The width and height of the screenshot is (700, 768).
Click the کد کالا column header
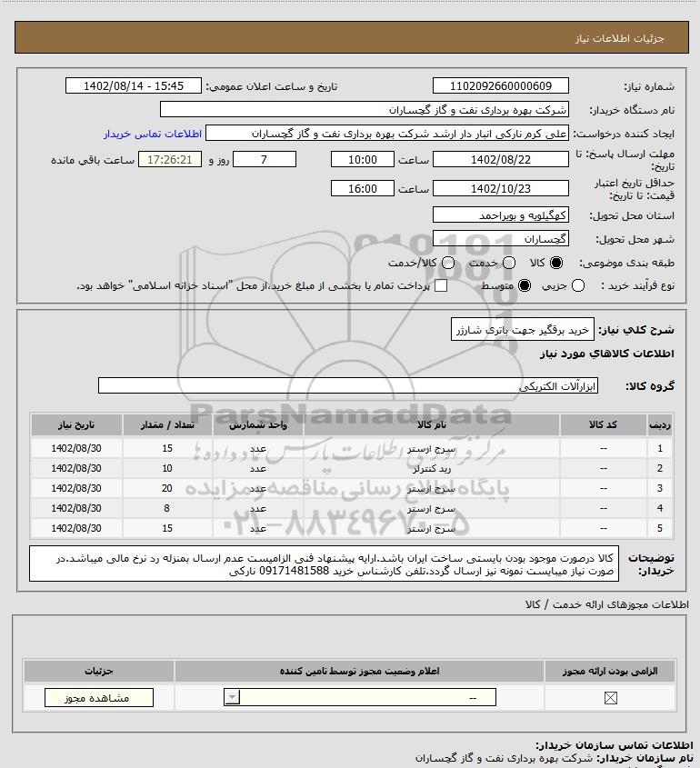603,424
